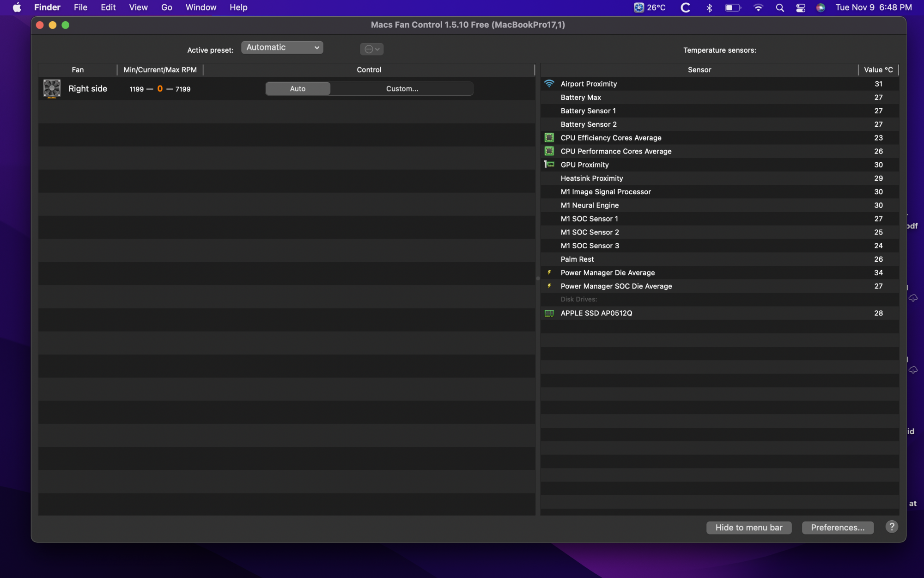Click the Right side fan icon
Screen dimensions: 924x578
point(52,88)
